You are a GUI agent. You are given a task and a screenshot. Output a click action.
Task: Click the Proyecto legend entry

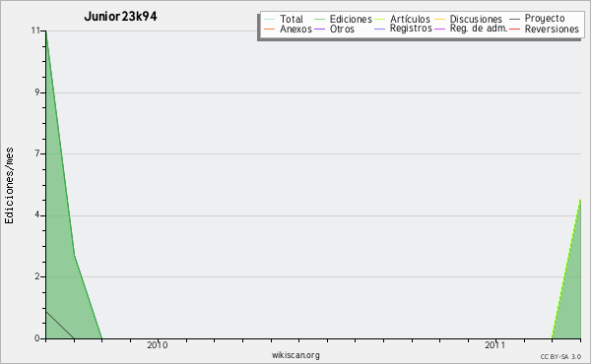pyautogui.click(x=537, y=19)
